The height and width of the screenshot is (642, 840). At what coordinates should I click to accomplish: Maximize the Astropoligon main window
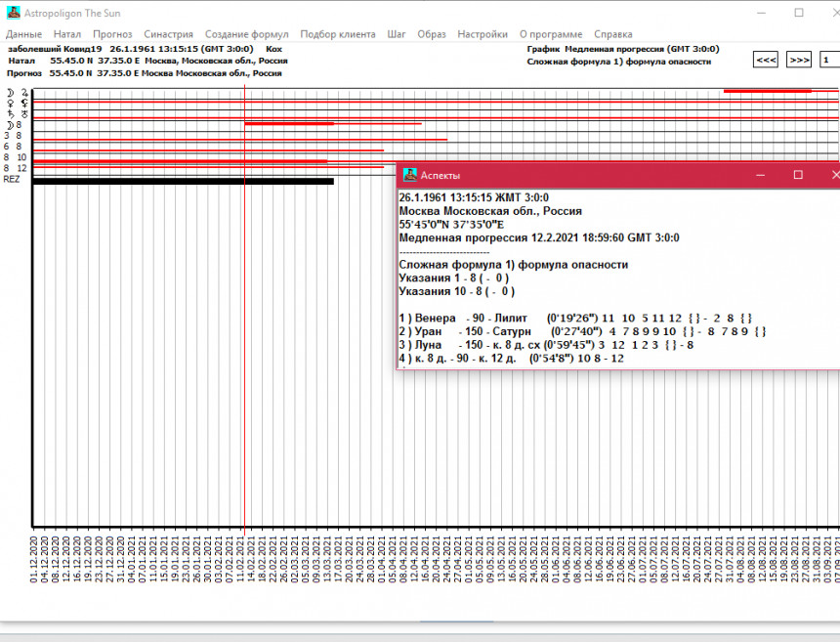[799, 13]
